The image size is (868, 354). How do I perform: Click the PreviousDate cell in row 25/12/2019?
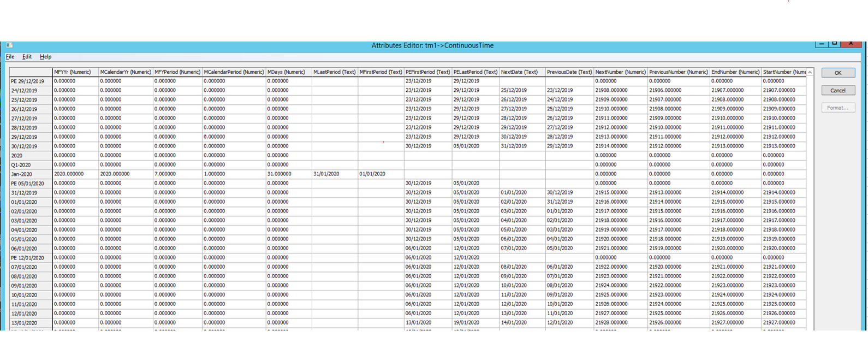pyautogui.click(x=569, y=99)
